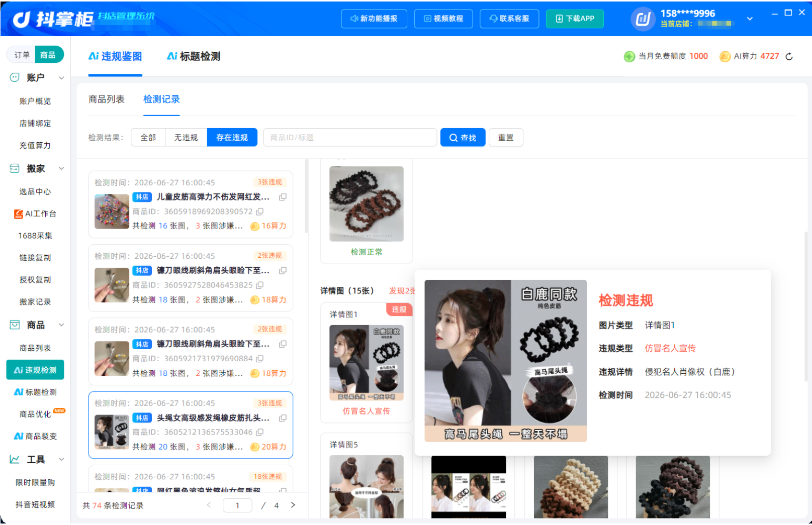Click the page number input box
Screen dimensions: 812x525
pos(237,505)
